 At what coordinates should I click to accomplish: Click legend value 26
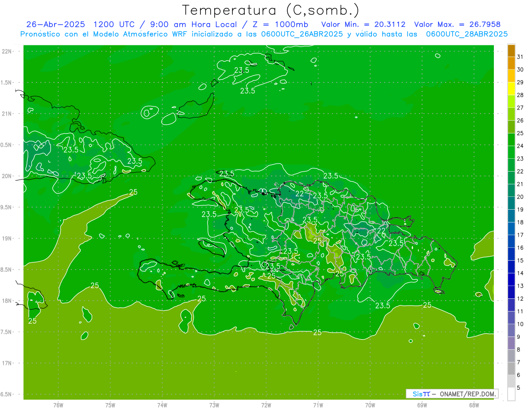point(520,121)
